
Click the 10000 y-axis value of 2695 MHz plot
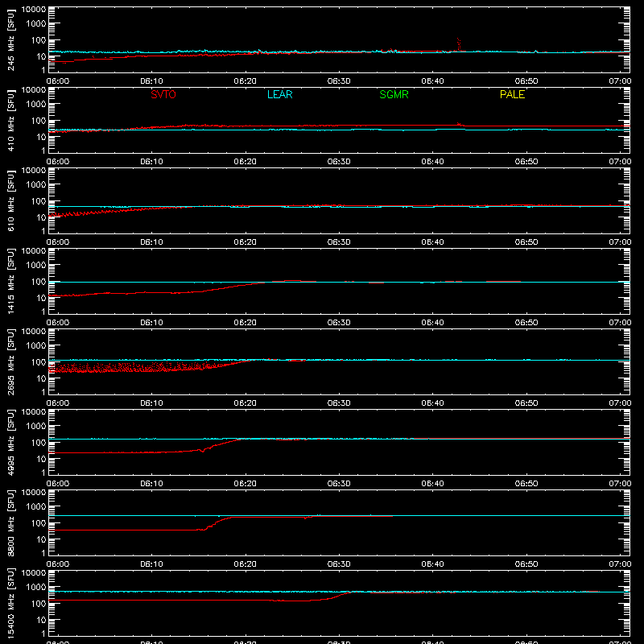click(34, 332)
